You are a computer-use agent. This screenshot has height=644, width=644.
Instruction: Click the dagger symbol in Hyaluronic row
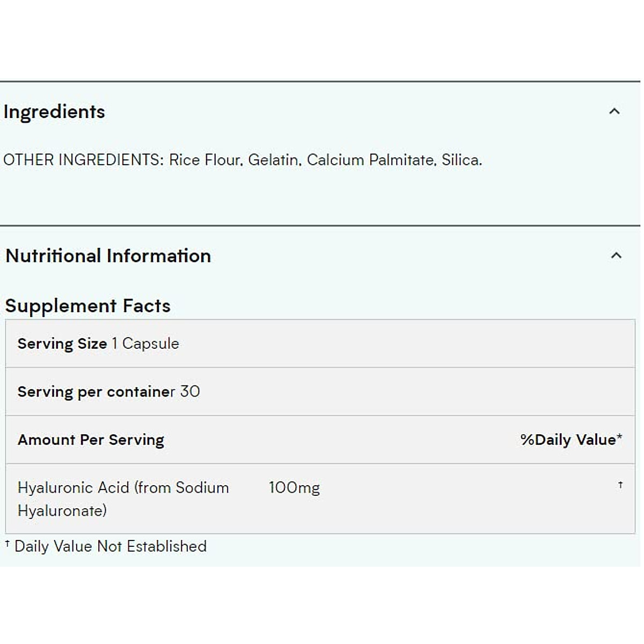pyautogui.click(x=620, y=485)
